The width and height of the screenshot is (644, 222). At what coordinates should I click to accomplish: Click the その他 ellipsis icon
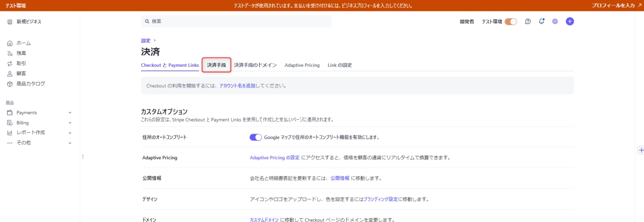pyautogui.click(x=10, y=143)
